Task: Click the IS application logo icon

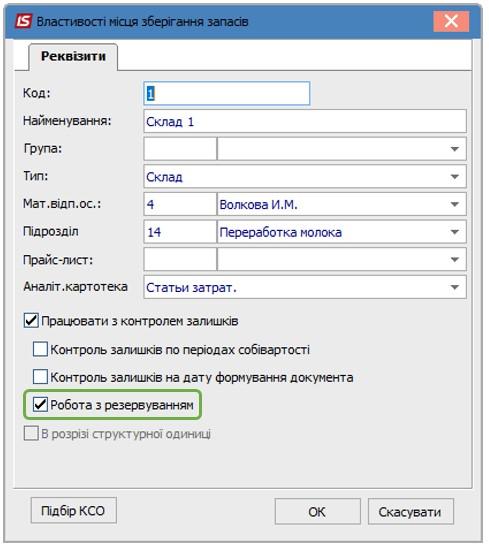Action: point(24,21)
